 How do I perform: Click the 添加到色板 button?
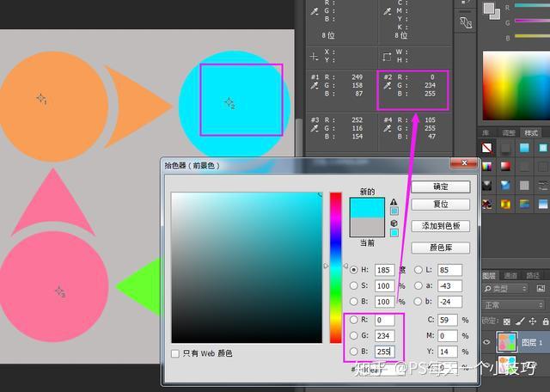(x=441, y=225)
